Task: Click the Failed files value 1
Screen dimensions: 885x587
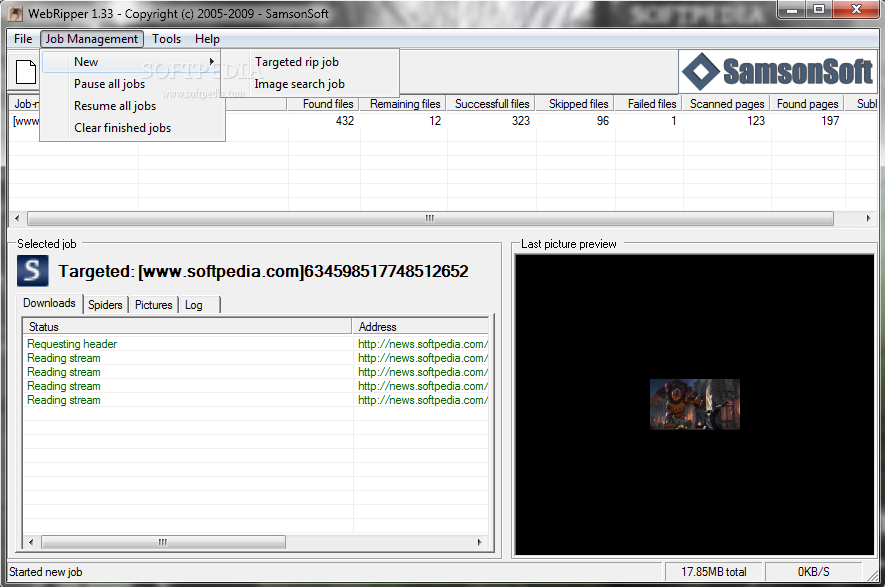Action: point(674,121)
